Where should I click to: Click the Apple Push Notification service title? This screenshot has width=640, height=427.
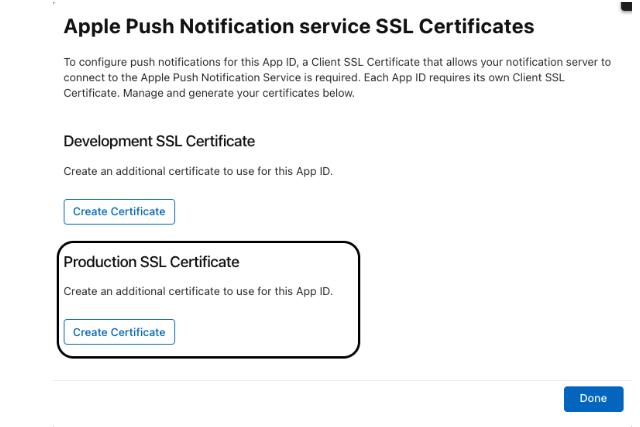click(x=298, y=26)
